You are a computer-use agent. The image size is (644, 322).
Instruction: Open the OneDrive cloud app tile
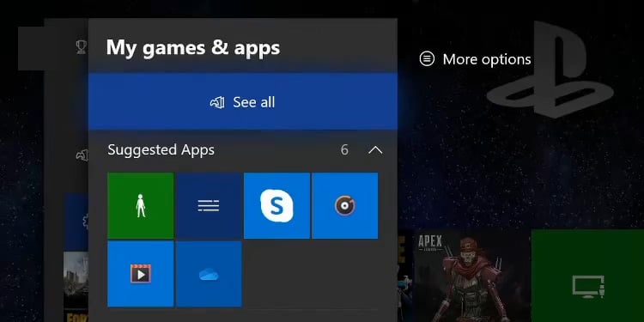[x=209, y=274]
